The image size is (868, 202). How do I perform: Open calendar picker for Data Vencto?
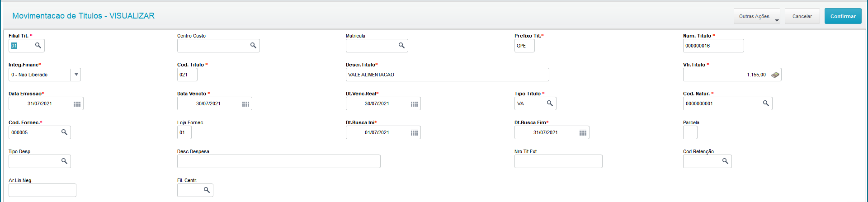pos(245,103)
